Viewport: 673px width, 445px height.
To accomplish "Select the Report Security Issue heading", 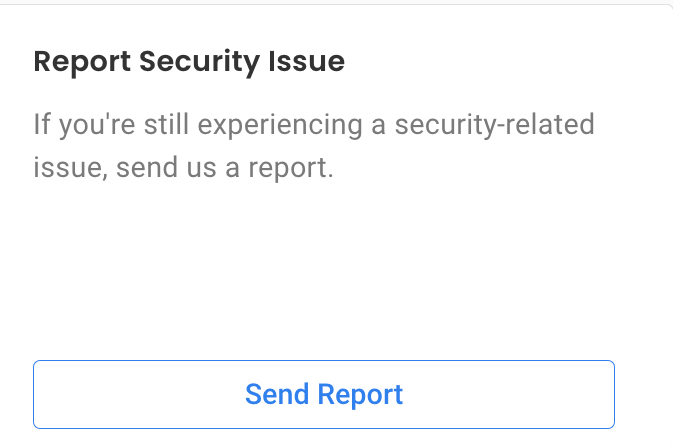I will point(189,62).
